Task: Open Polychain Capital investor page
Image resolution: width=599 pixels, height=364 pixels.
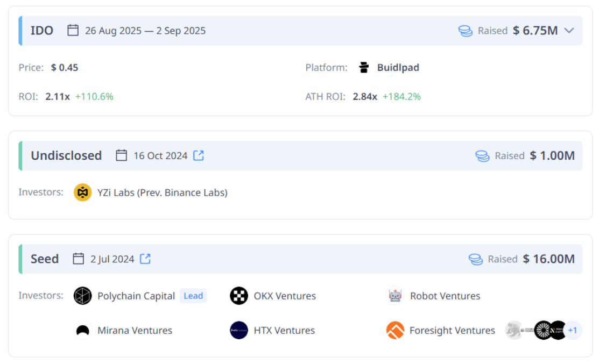Action: click(136, 296)
